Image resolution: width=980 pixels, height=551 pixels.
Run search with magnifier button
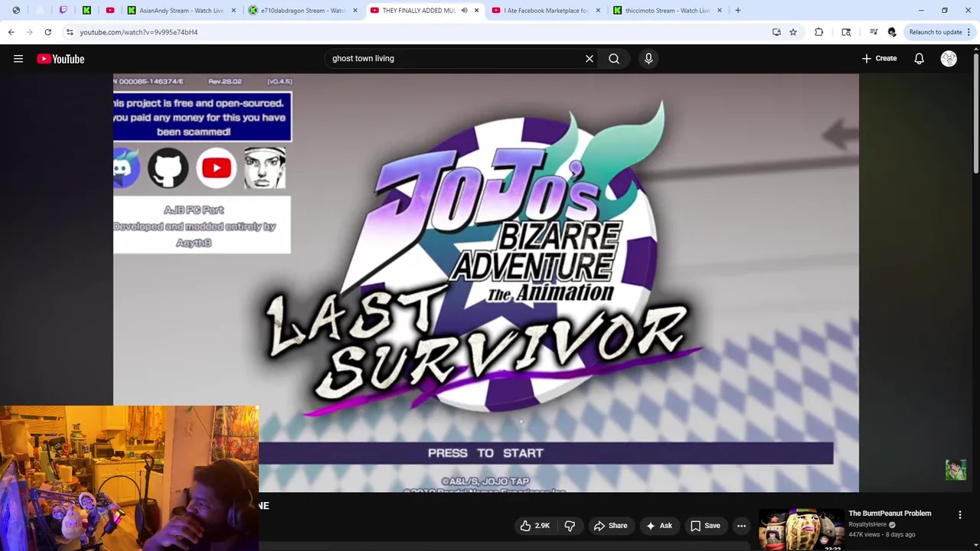(614, 58)
